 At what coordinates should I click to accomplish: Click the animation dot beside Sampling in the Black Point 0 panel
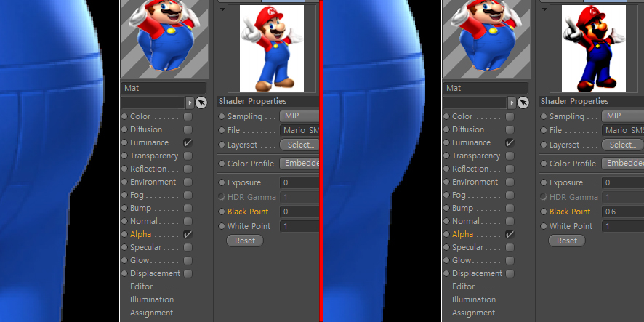222,116
